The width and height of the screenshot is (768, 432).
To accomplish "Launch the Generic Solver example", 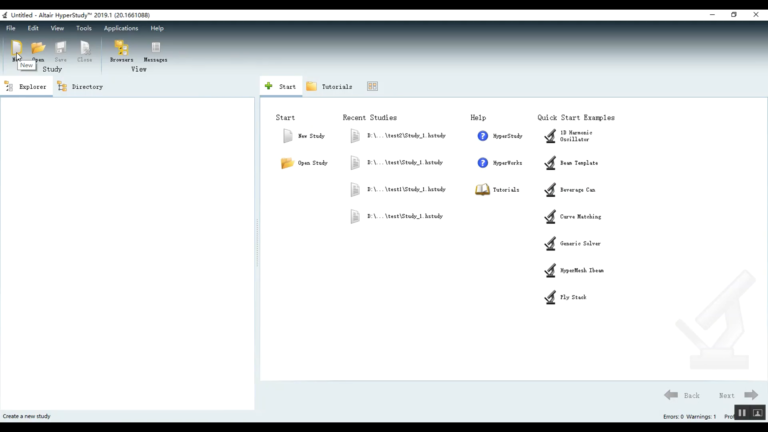I will tap(572, 243).
